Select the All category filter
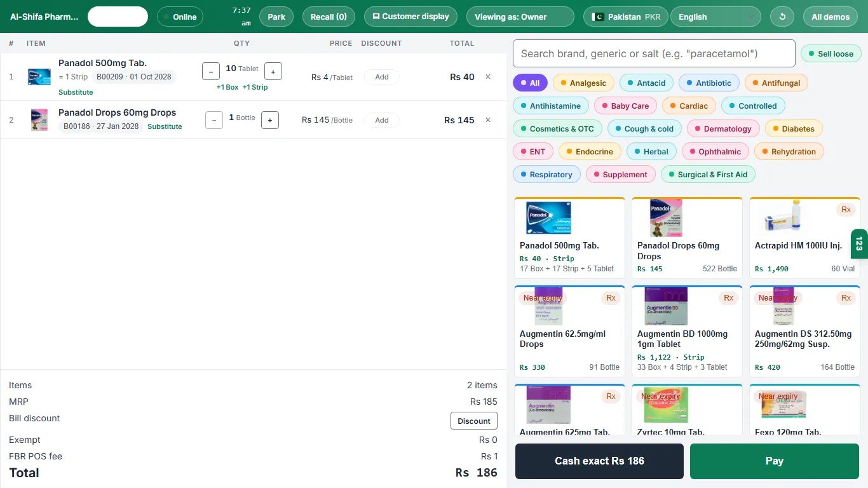The width and height of the screenshot is (868, 488). point(530,83)
